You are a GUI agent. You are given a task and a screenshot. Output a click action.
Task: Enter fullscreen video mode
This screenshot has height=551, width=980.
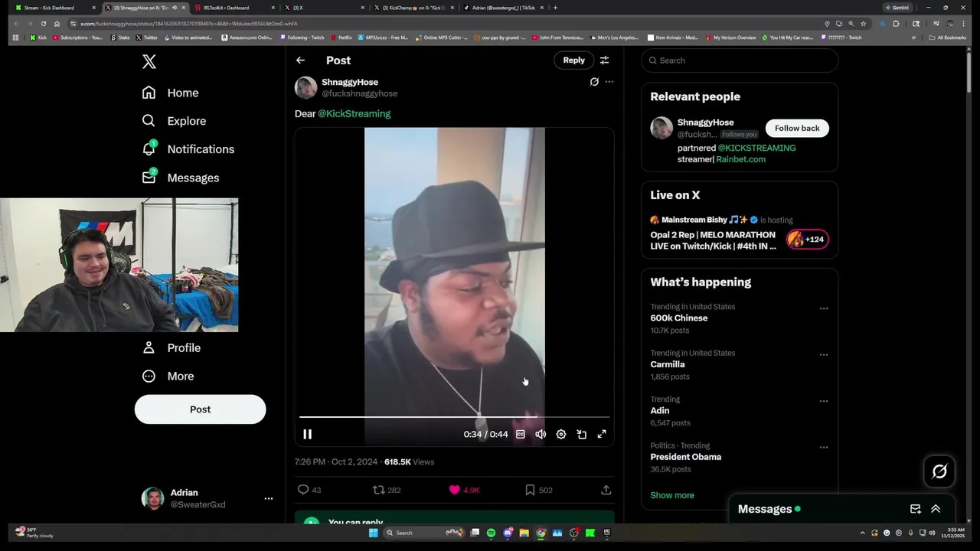coord(602,434)
